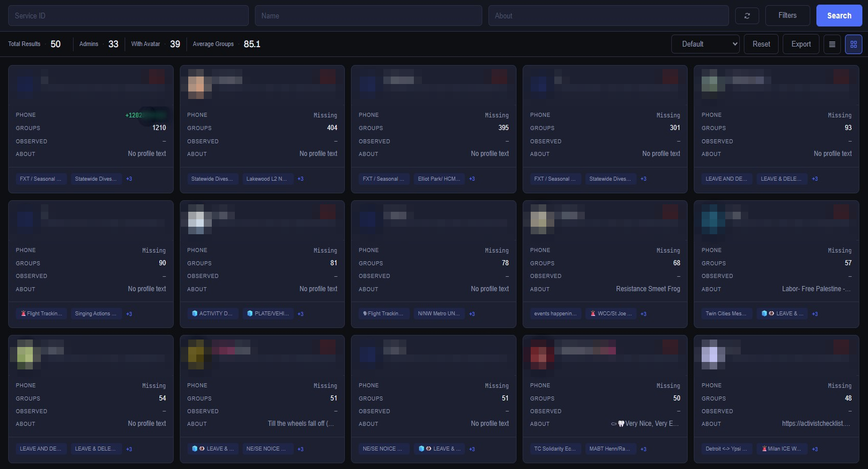This screenshot has width=868, height=469.
Task: Click the Average Groups 85.1 stat
Action: pos(226,44)
